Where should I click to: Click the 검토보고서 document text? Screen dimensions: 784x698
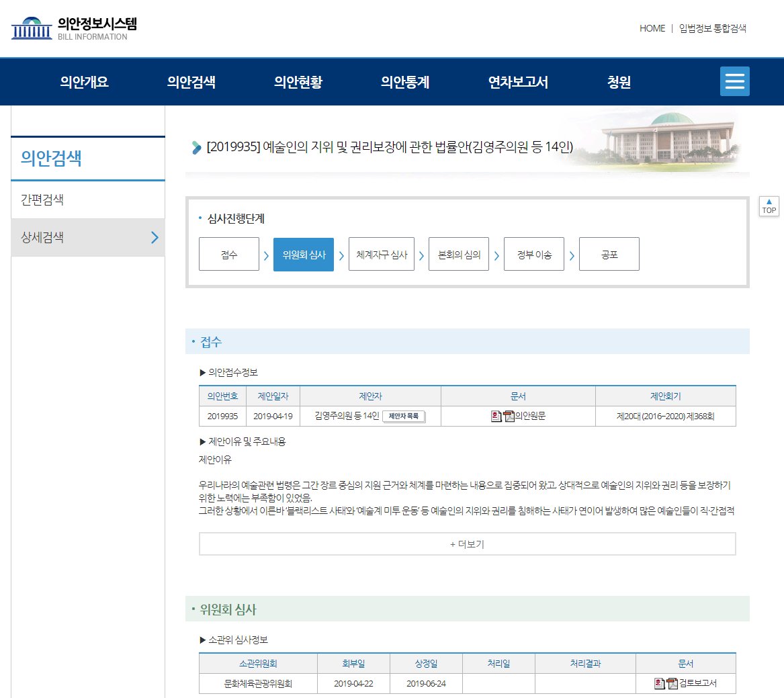(x=698, y=683)
